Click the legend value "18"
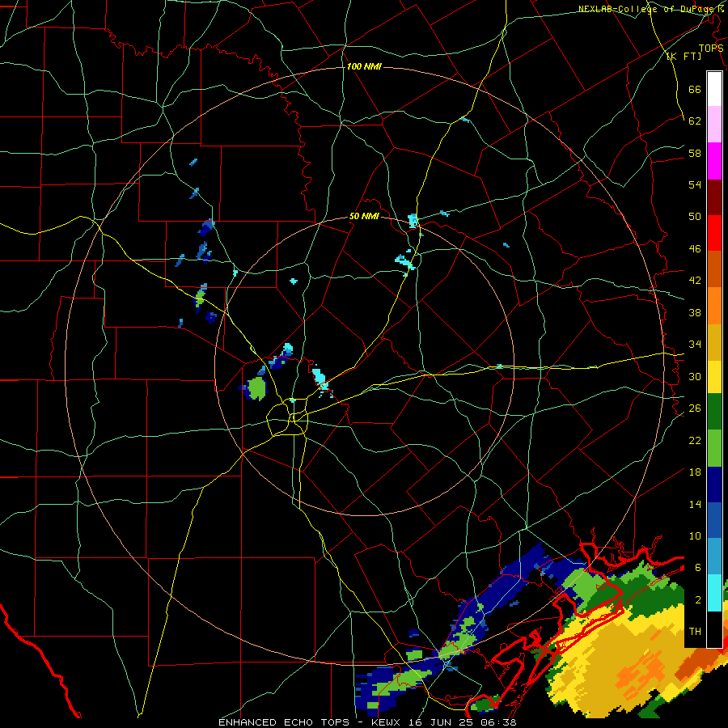 click(x=695, y=472)
